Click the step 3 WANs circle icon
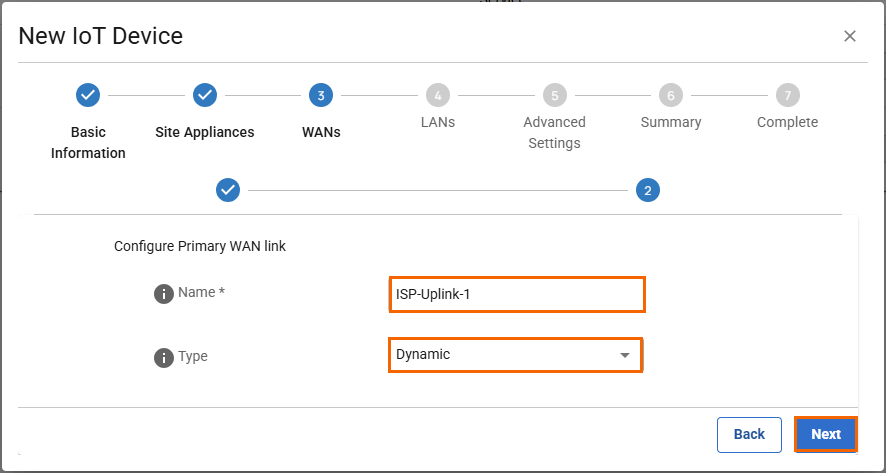The image size is (886, 473). 321,95
